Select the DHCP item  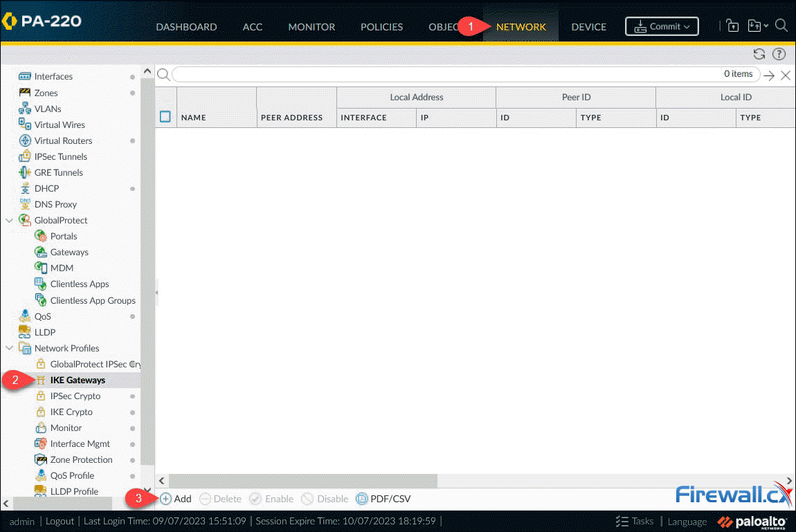46,188
